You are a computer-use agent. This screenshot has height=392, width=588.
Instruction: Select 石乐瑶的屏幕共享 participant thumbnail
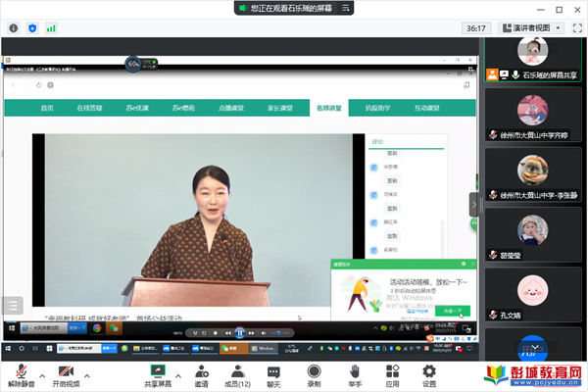[532, 60]
